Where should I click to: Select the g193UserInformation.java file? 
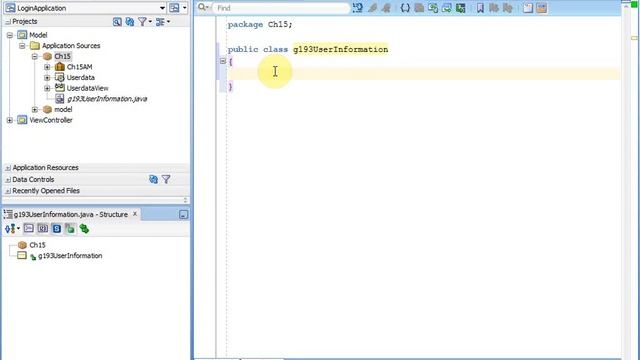[x=107, y=99]
